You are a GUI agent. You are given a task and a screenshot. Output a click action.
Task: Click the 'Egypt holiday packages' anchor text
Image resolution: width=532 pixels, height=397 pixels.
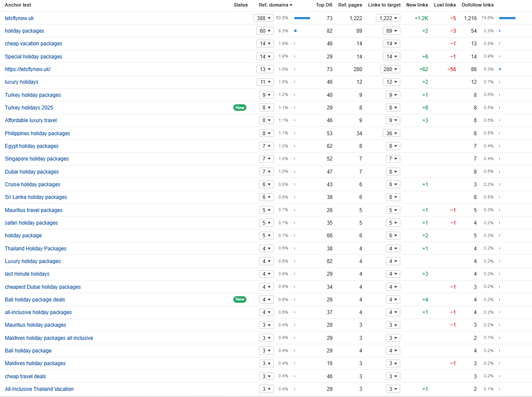tap(31, 146)
